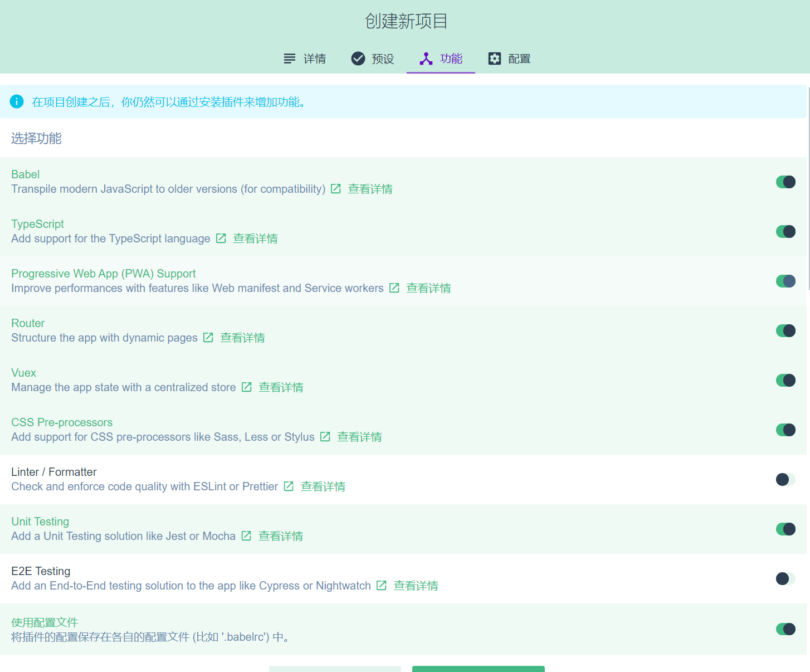Open the external link icon beside Babel description
Screen dimensions: 810x672
tap(335, 189)
